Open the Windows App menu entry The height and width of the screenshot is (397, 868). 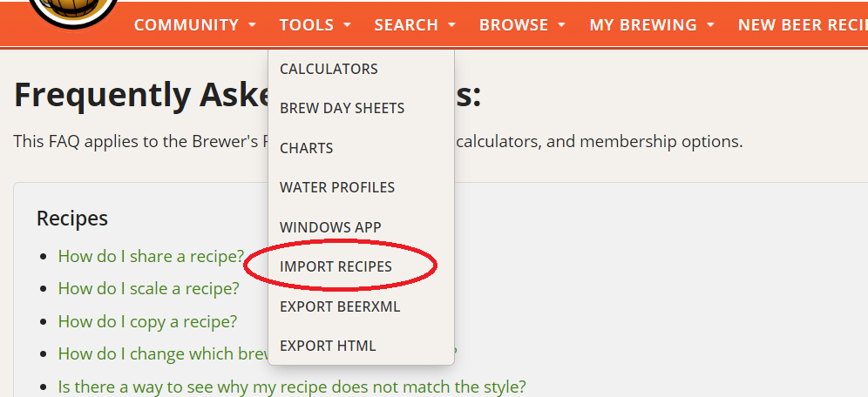(x=330, y=227)
